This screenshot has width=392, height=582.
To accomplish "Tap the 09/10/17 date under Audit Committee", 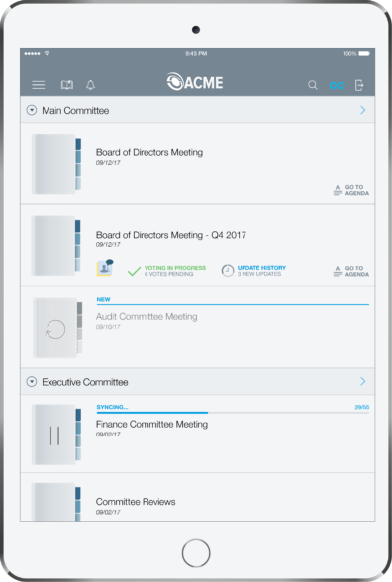I will coord(108,327).
